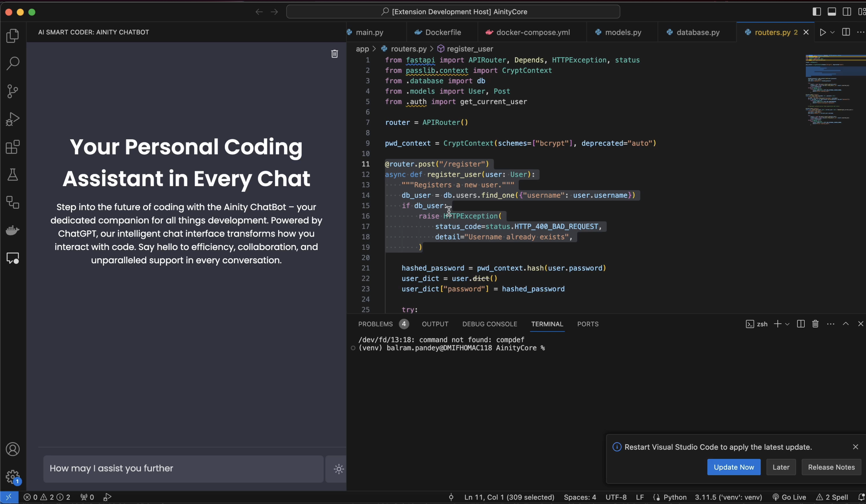Click the debug start status icon
Viewport: 866px width, 504px height.
[x=107, y=497]
